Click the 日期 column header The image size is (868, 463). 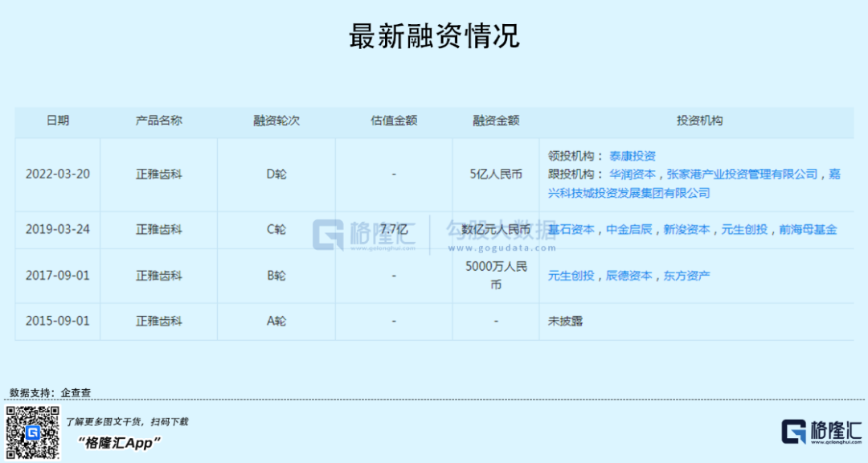point(58,121)
